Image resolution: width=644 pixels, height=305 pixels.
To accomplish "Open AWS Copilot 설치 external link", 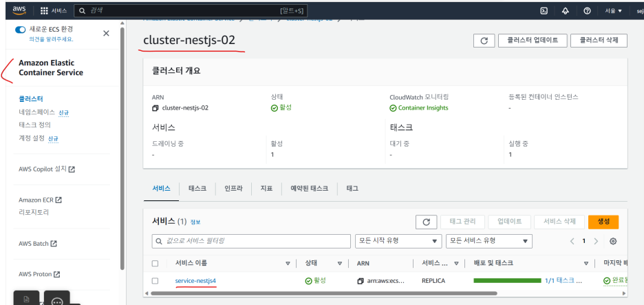I will pos(46,169).
